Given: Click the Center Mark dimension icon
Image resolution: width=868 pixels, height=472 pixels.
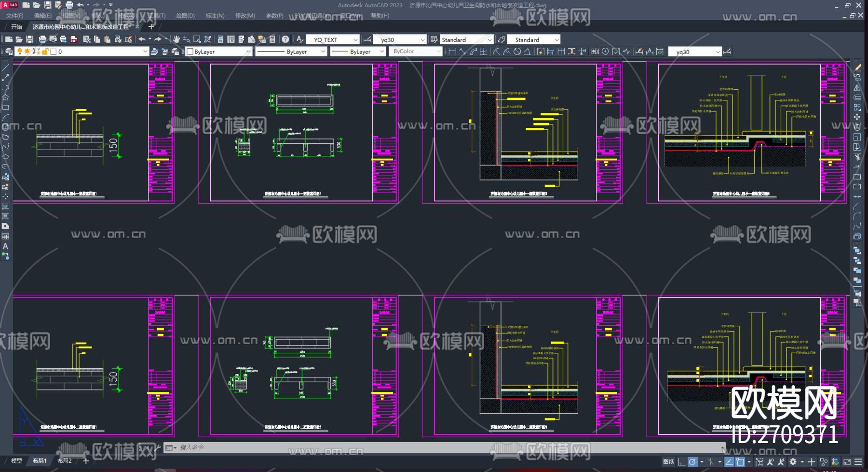Looking at the screenshot, I should coord(605,51).
